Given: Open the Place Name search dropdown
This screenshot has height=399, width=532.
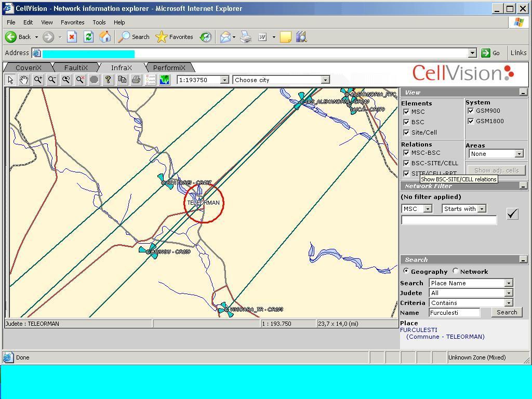Looking at the screenshot, I should tap(509, 283).
